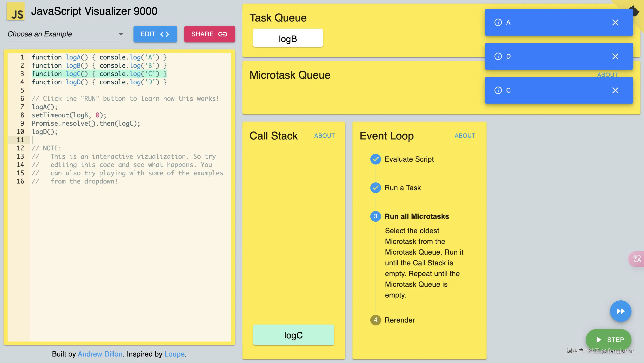Click the EDIT code button

pos(155,34)
